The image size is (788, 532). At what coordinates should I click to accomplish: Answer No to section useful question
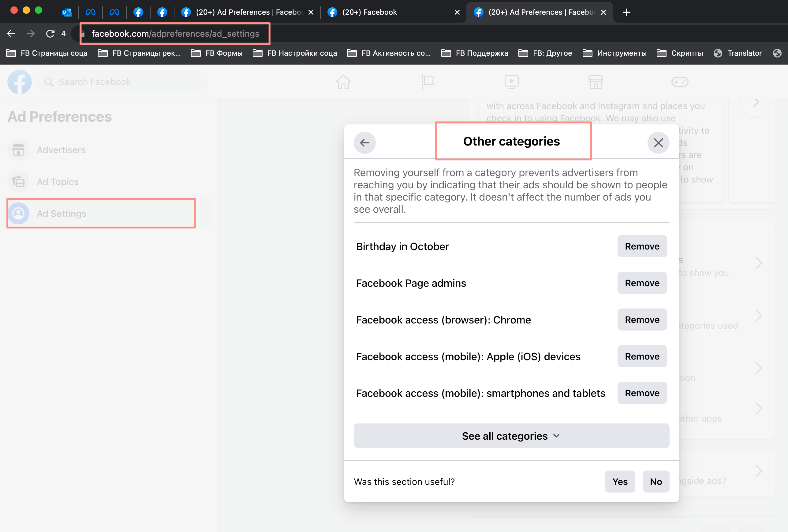point(656,482)
